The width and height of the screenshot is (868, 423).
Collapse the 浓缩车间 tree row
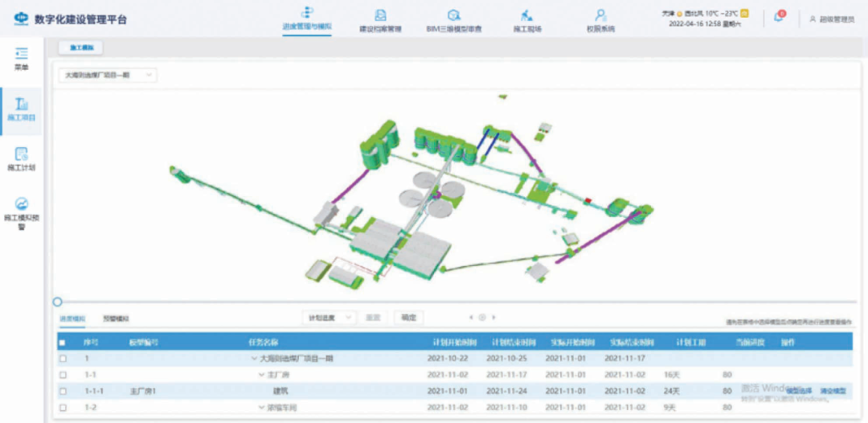pos(261,408)
